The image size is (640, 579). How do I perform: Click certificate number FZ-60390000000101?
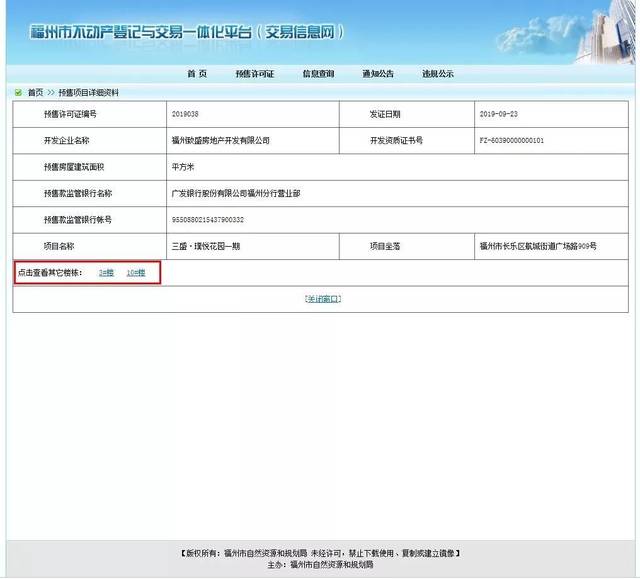coord(511,140)
